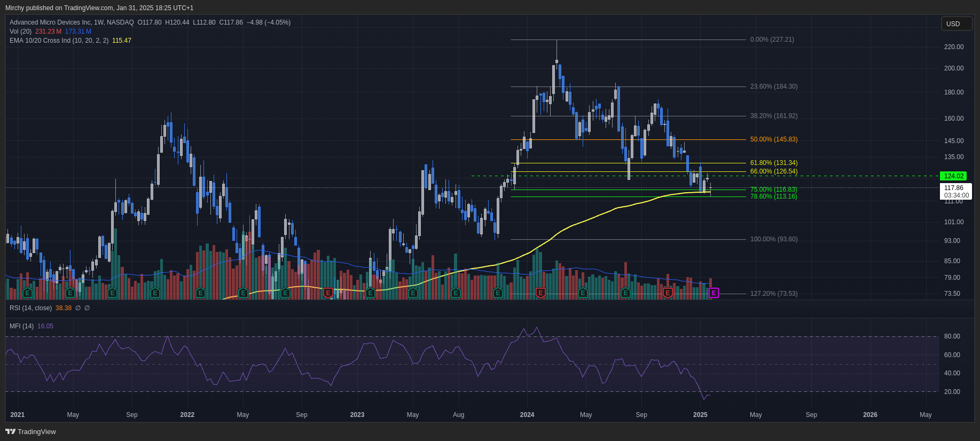Click the red earnings E marker in late 2022
This screenshot has height=441, width=980.
point(328,293)
